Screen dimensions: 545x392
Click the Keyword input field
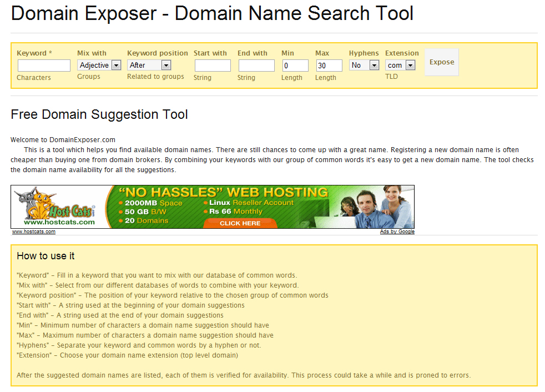coord(44,66)
